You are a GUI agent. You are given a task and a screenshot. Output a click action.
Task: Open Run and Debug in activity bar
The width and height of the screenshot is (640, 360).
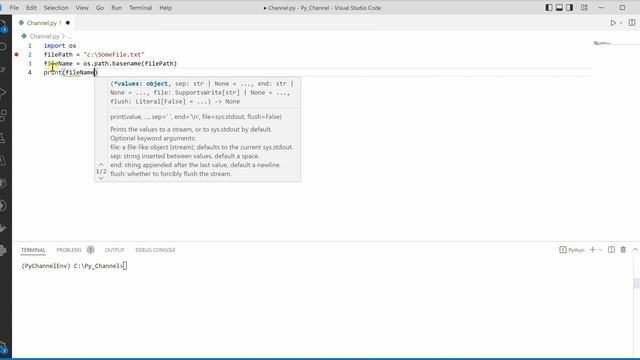(x=3, y=92)
